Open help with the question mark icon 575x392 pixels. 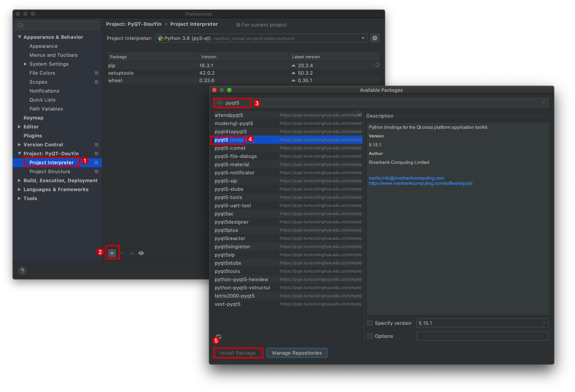(x=22, y=270)
